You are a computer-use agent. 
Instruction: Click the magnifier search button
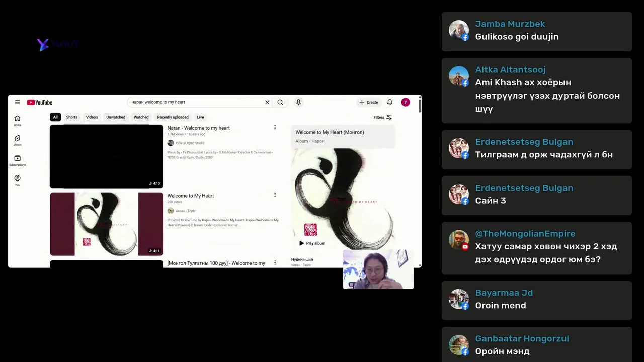tap(280, 102)
